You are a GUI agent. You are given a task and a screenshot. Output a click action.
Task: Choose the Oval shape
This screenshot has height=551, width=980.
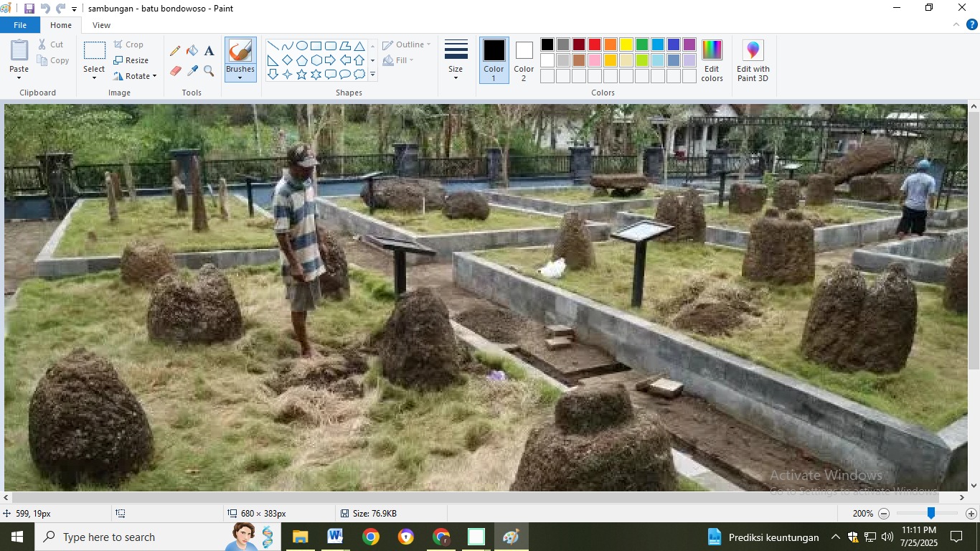point(302,46)
